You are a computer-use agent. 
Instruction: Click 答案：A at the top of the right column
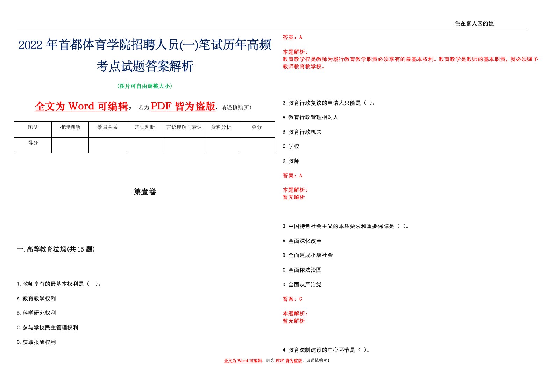pyautogui.click(x=292, y=37)
